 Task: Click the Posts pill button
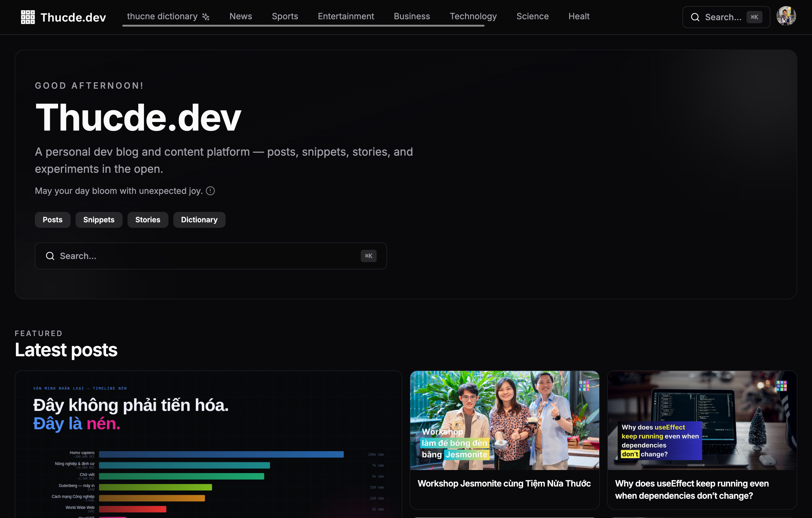coord(53,220)
